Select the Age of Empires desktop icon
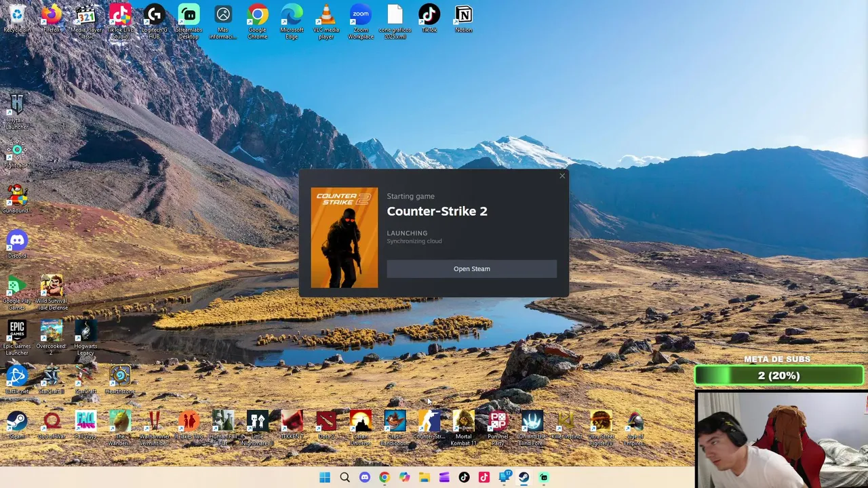Viewport: 868px width, 488px height. 635,428
